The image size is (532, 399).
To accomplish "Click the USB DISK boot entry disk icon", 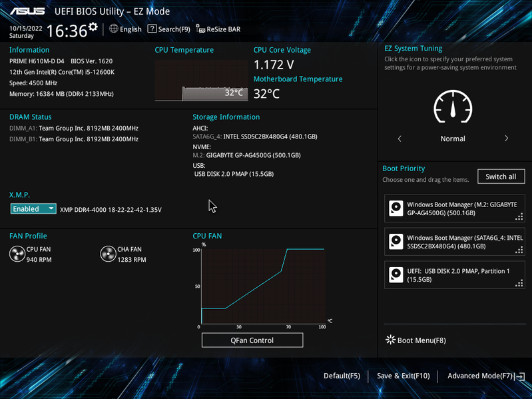I will click(396, 275).
